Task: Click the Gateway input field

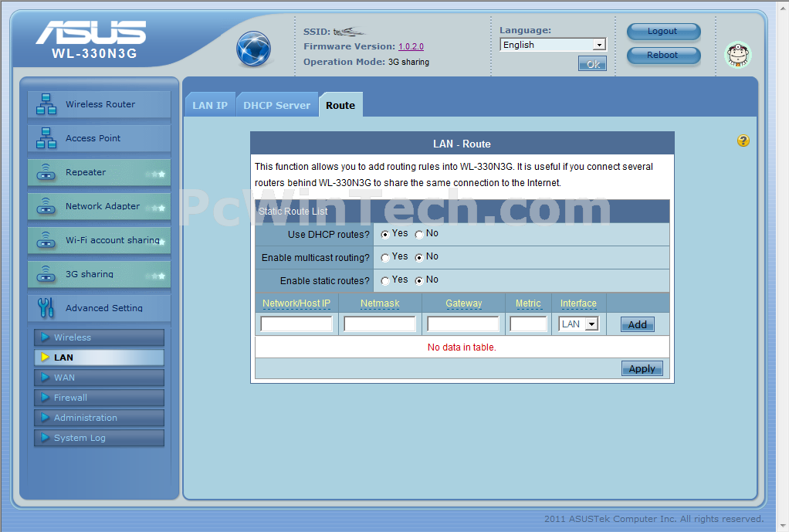Action: (x=463, y=324)
